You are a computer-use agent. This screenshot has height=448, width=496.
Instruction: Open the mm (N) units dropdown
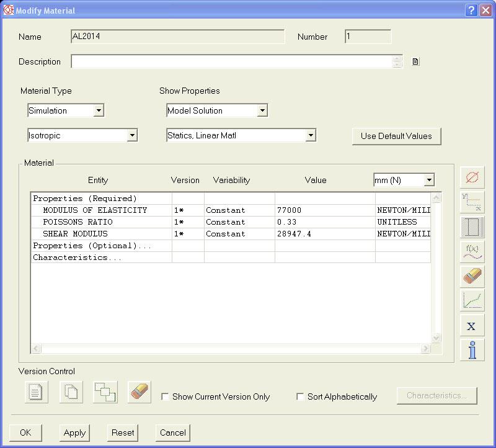point(429,180)
